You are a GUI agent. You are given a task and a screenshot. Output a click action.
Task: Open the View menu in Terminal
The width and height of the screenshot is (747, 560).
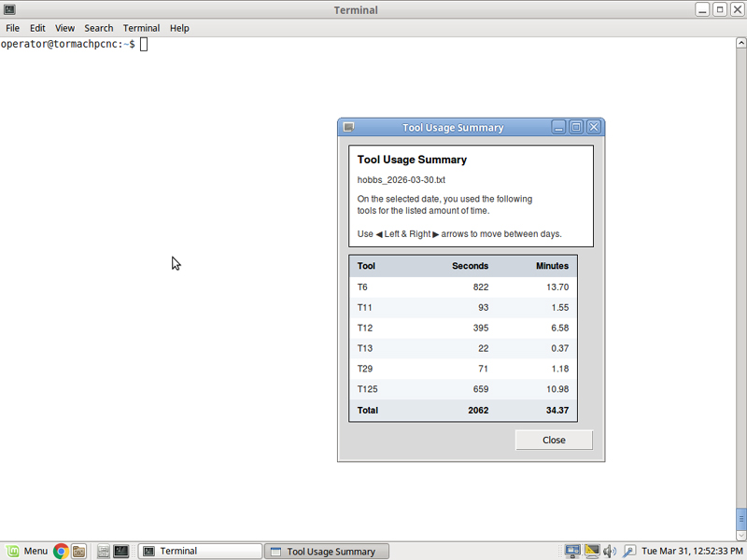coord(64,28)
